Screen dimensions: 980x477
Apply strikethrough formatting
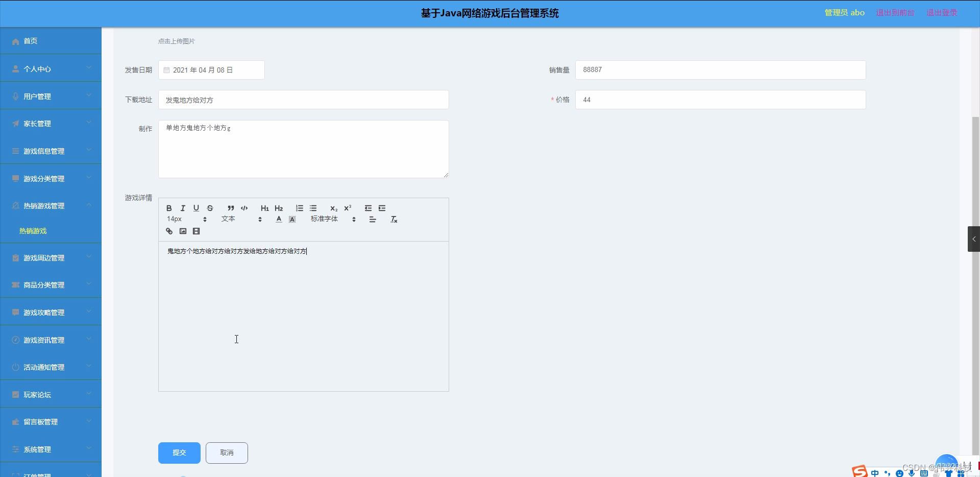210,208
